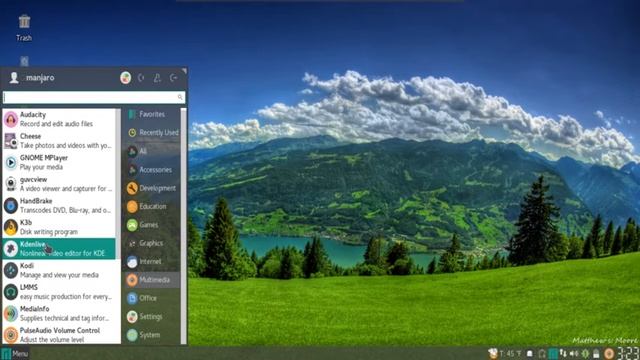Screen dimensions: 640x360
Task: Open the Education category
Action: click(151, 207)
